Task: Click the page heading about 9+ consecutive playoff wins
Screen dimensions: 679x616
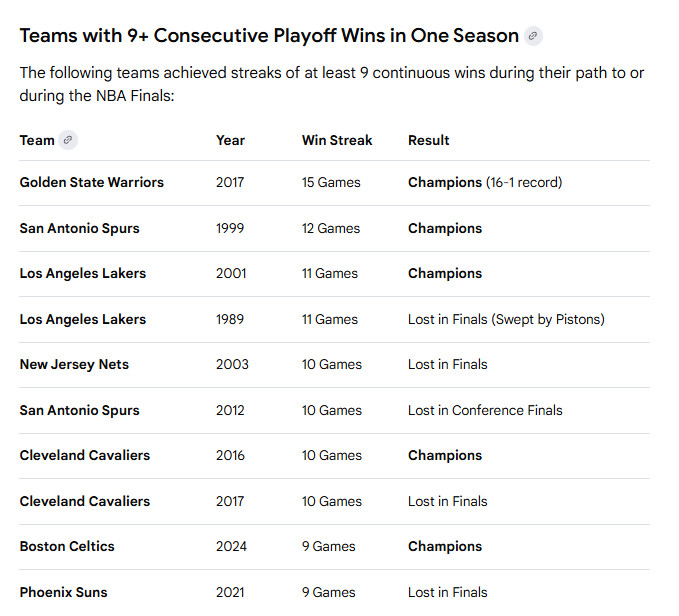Action: pos(269,36)
